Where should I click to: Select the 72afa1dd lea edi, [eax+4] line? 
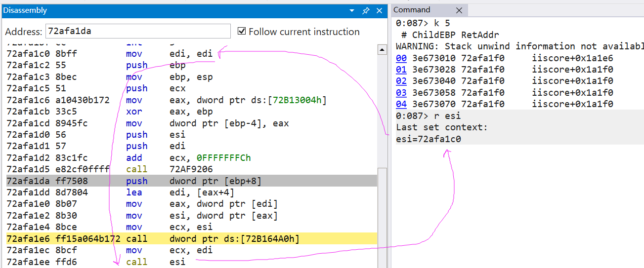[x=191, y=192]
